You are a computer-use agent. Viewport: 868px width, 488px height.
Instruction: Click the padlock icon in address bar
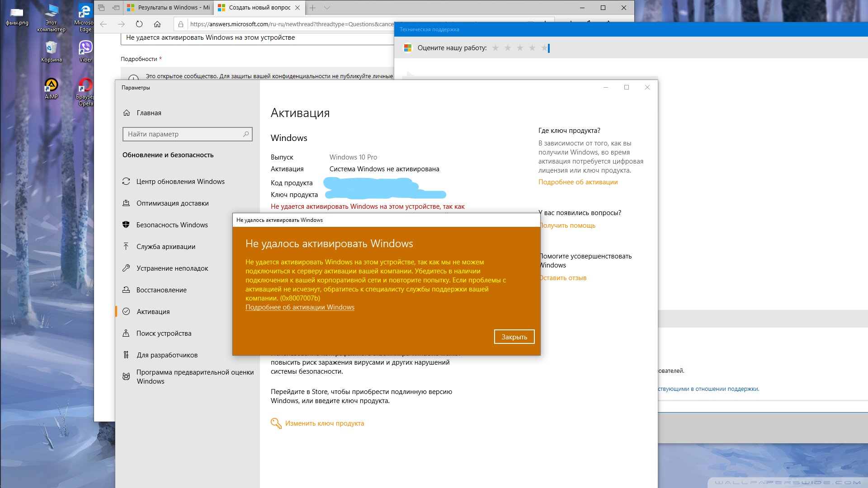point(181,24)
